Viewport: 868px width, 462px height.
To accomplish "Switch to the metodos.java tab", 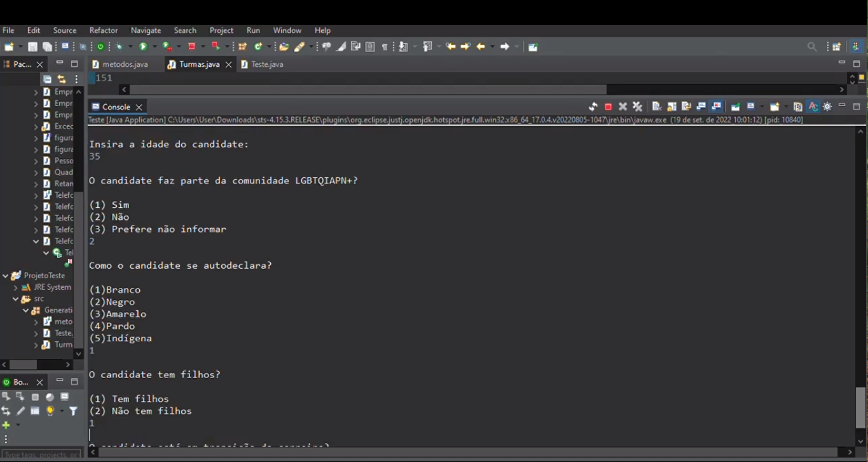I will pos(125,64).
